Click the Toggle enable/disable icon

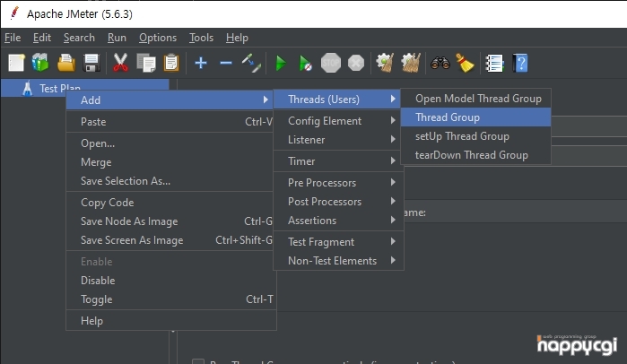(x=251, y=63)
